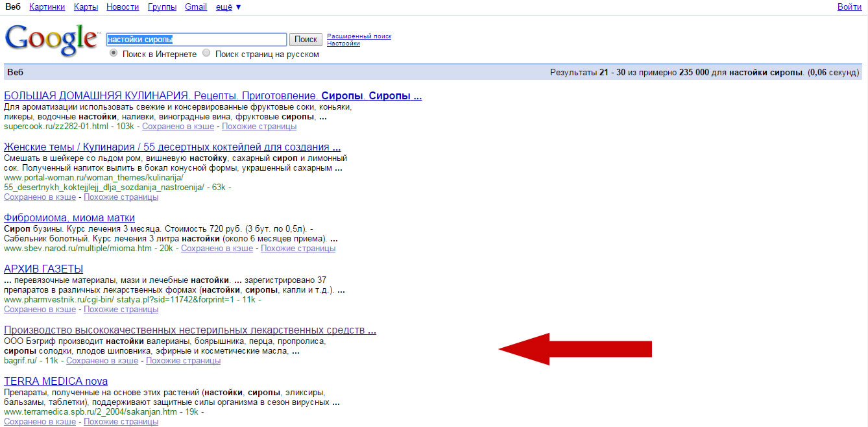Click the 'www.terramedica.spb.ru/2_2004/sakanjan.htm' URL text

[x=90, y=411]
